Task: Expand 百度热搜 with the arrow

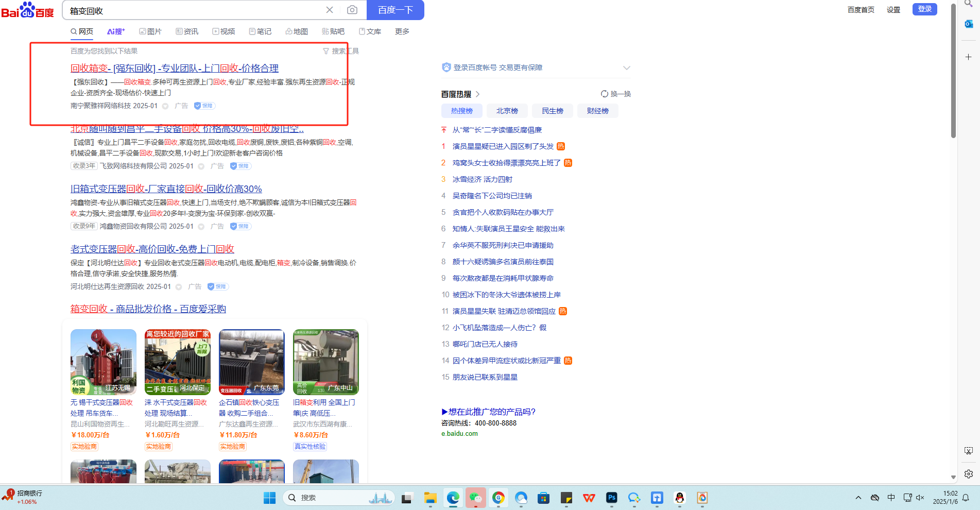Action: (x=478, y=94)
